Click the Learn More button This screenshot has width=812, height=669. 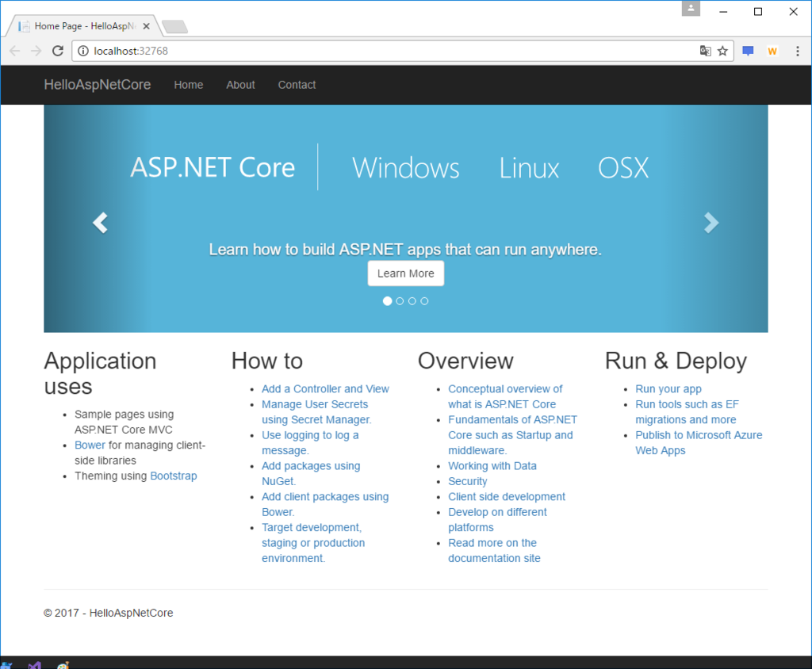(x=405, y=273)
